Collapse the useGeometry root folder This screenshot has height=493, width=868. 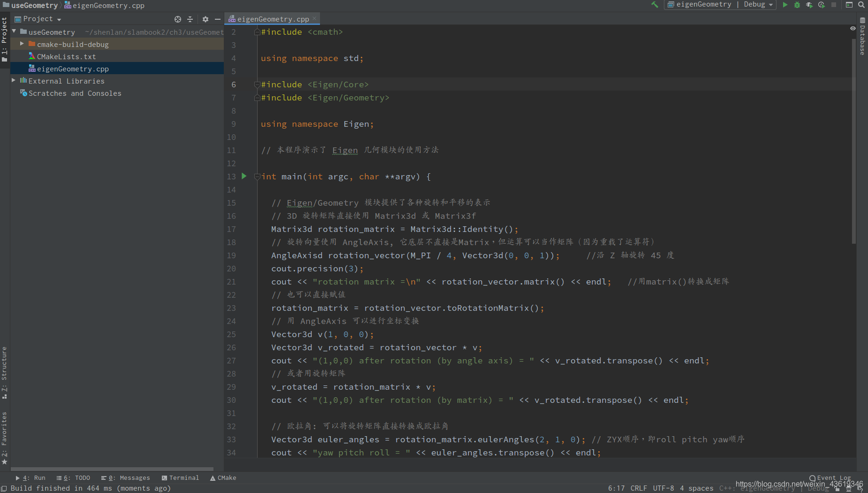[x=14, y=31]
